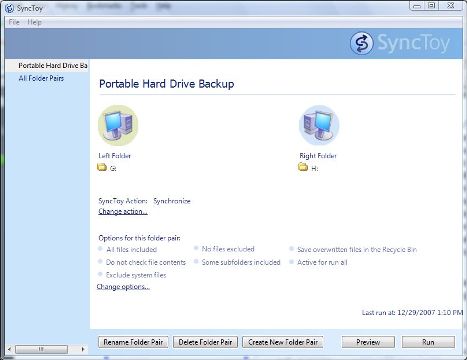Click the SyncToy title bar app icon
Image resolution: width=467 pixels, height=360 pixels.
coord(9,8)
